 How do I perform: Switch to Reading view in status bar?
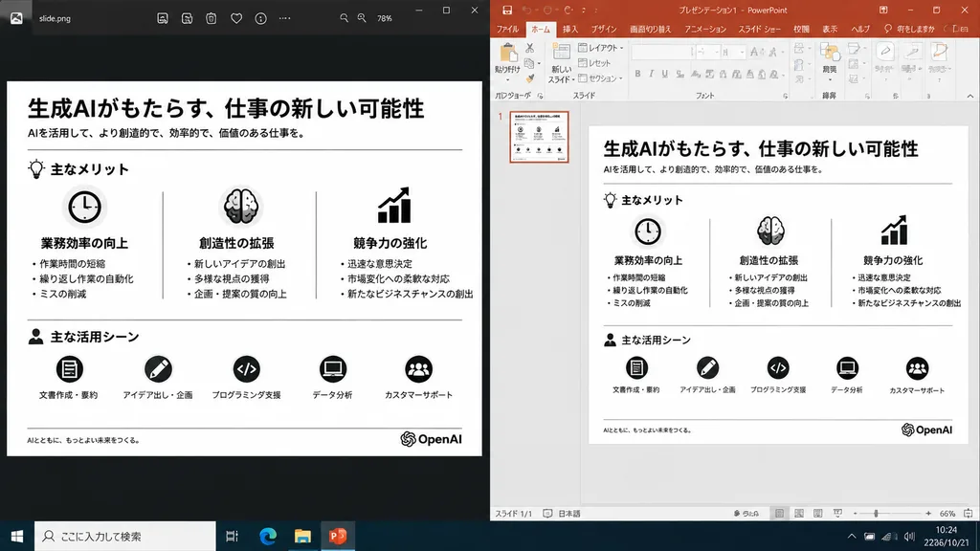[817, 514]
